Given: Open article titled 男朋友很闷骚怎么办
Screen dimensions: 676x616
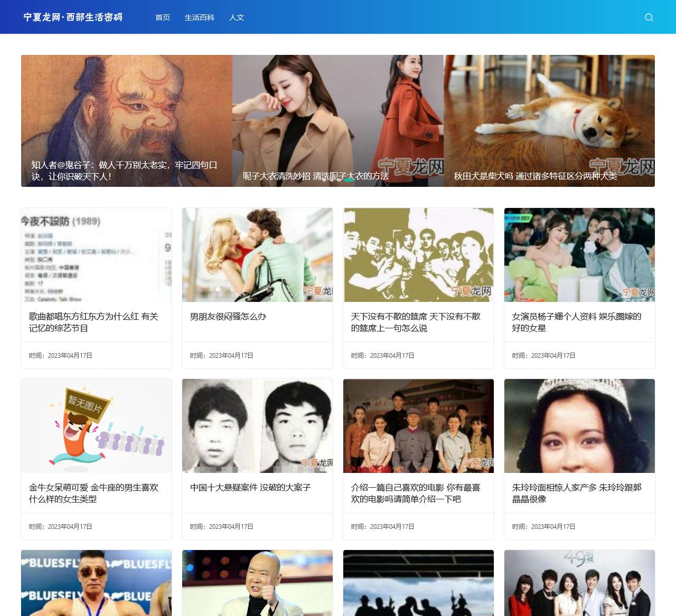Looking at the screenshot, I should (x=228, y=316).
